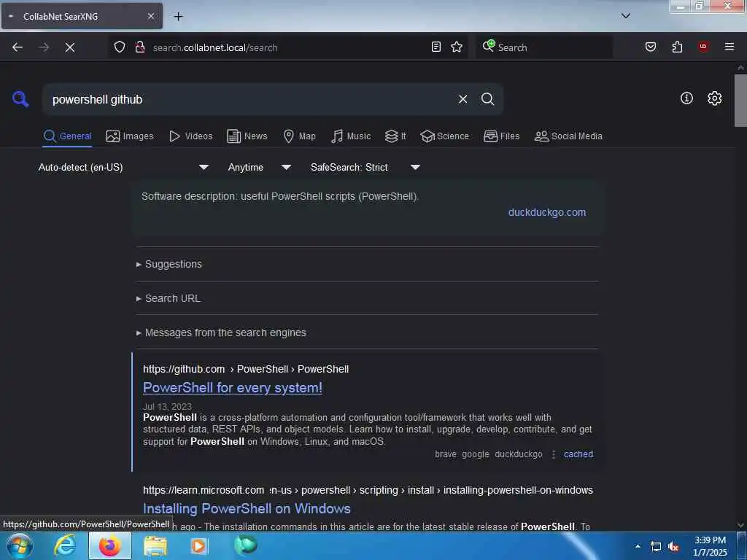Open Windows Explorer folder on taskbar
This screenshot has width=747, height=560.
(155, 546)
